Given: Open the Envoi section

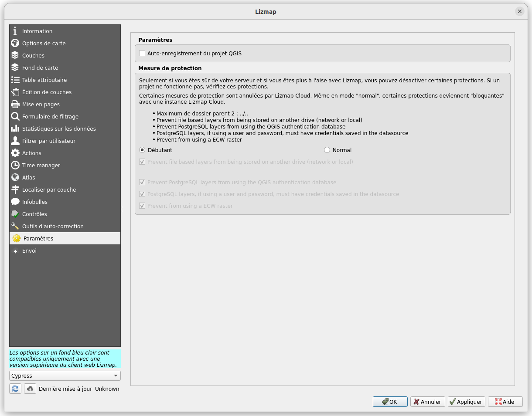Looking at the screenshot, I should (x=65, y=250).
